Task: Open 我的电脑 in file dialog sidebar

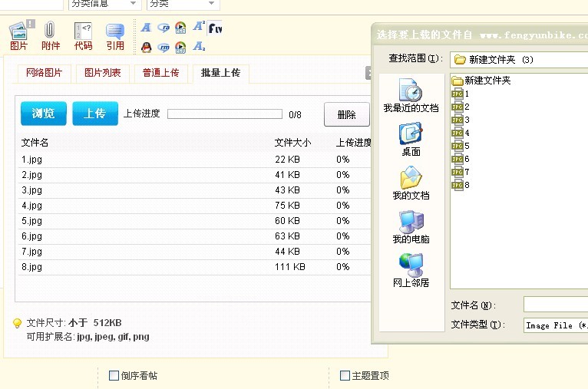Action: 411,227
